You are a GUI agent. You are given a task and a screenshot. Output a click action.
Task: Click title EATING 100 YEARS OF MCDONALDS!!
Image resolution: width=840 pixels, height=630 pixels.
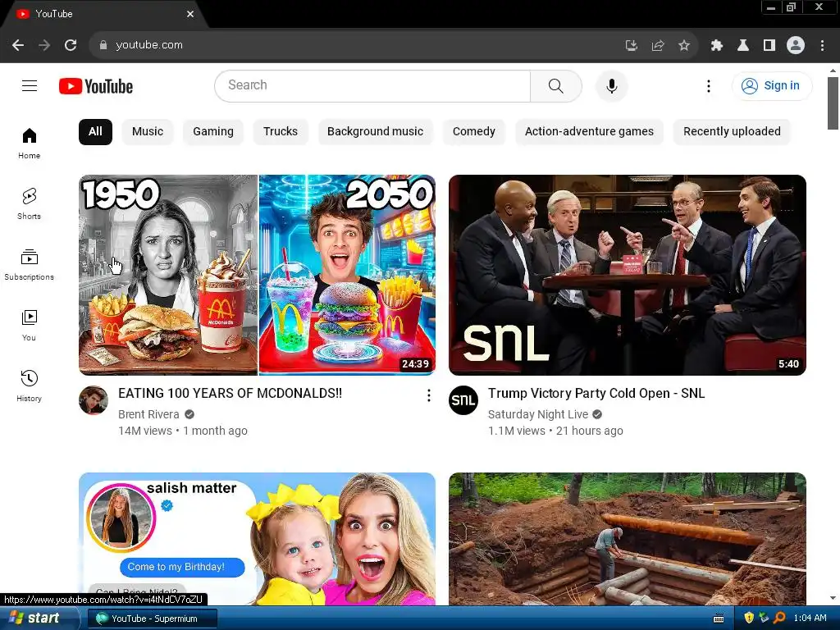230,393
